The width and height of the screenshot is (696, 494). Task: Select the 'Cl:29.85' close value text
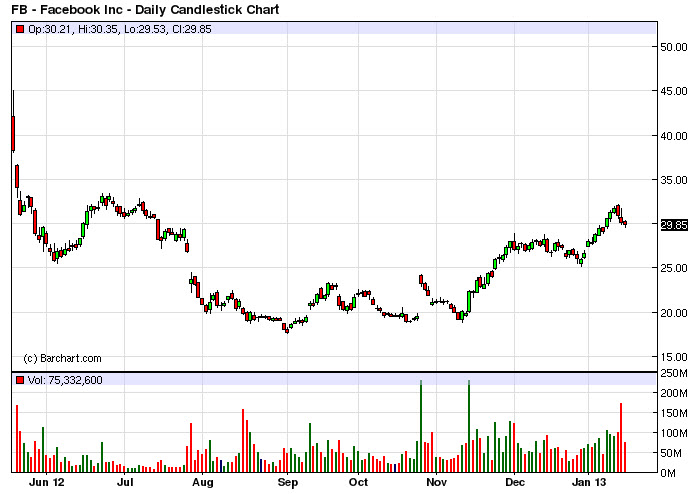pos(191,29)
